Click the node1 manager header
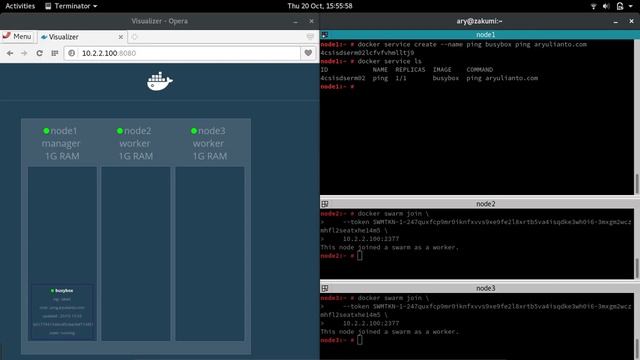The height and width of the screenshot is (360, 640). click(62, 143)
